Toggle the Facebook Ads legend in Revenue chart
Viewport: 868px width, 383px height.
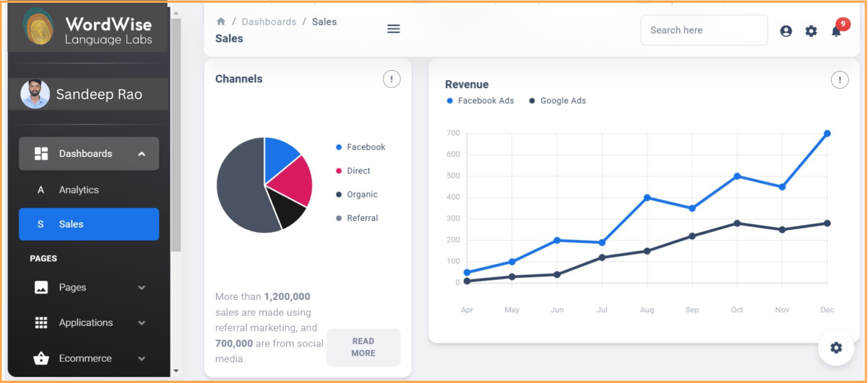[x=482, y=101]
